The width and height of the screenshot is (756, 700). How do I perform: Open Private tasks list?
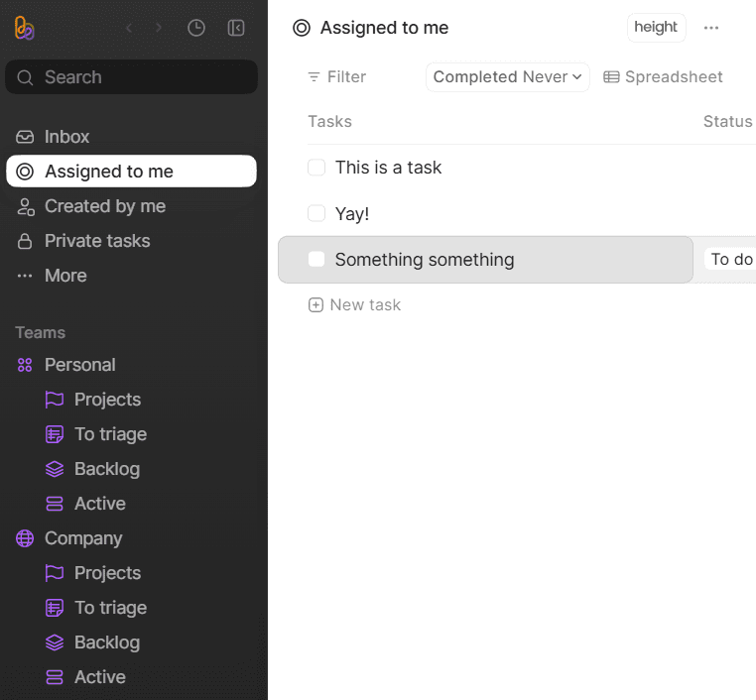click(131, 241)
